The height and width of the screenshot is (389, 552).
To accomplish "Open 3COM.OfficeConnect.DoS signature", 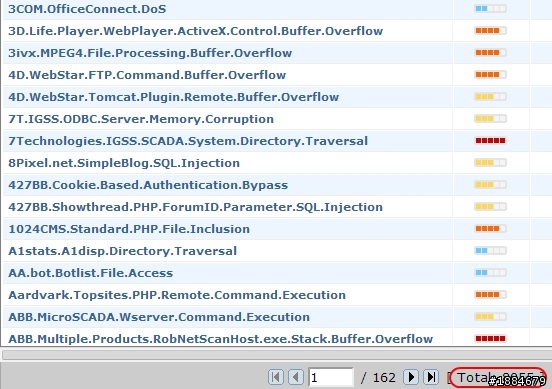I will coord(87,9).
